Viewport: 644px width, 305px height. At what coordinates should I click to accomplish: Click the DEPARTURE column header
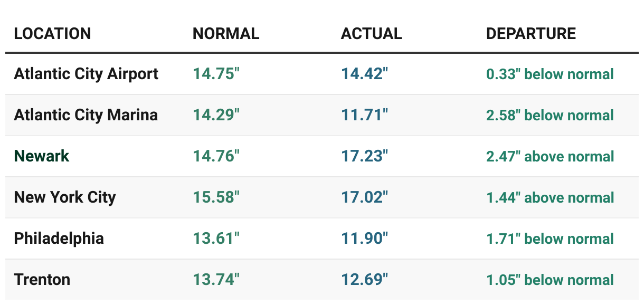coord(531,34)
